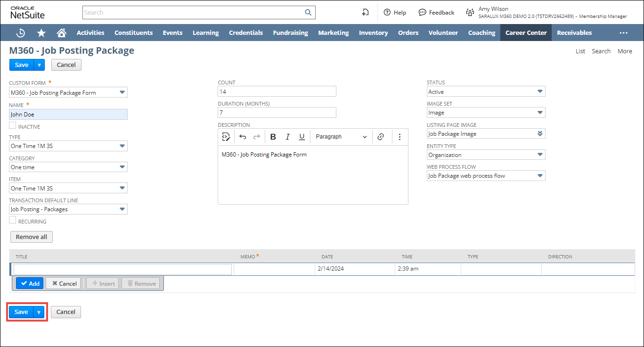
Task: Go to the Home icon
Action: [61, 33]
